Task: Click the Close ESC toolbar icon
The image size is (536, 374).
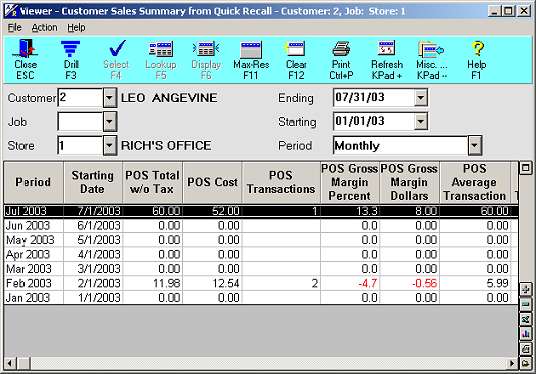Action: point(25,59)
